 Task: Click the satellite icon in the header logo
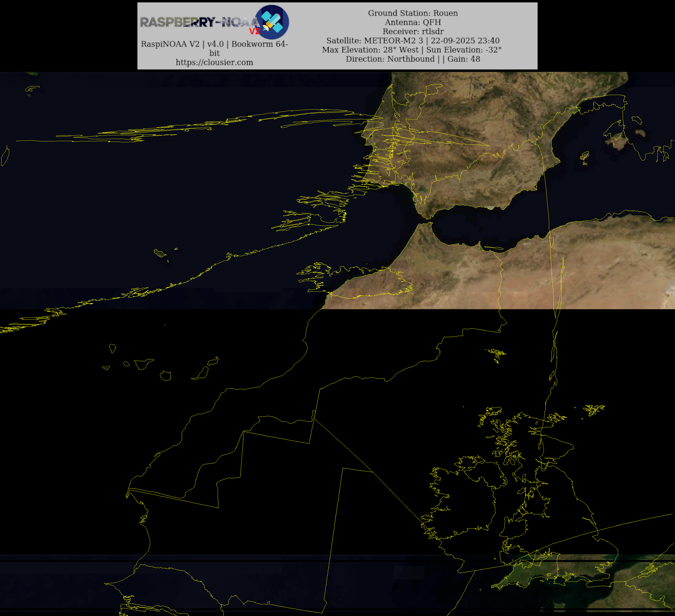tap(272, 22)
